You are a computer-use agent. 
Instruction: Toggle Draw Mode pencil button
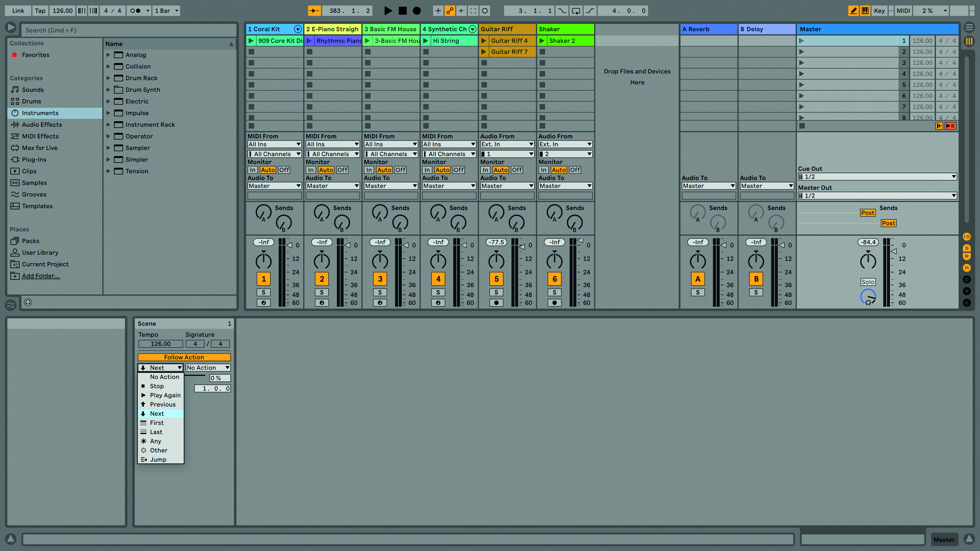coord(853,11)
